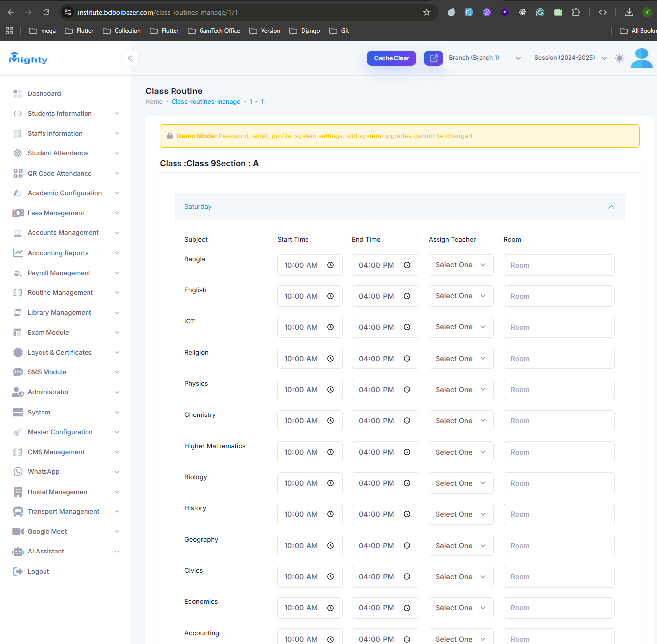Open the 6amTech Office bookmarks folder

(214, 31)
